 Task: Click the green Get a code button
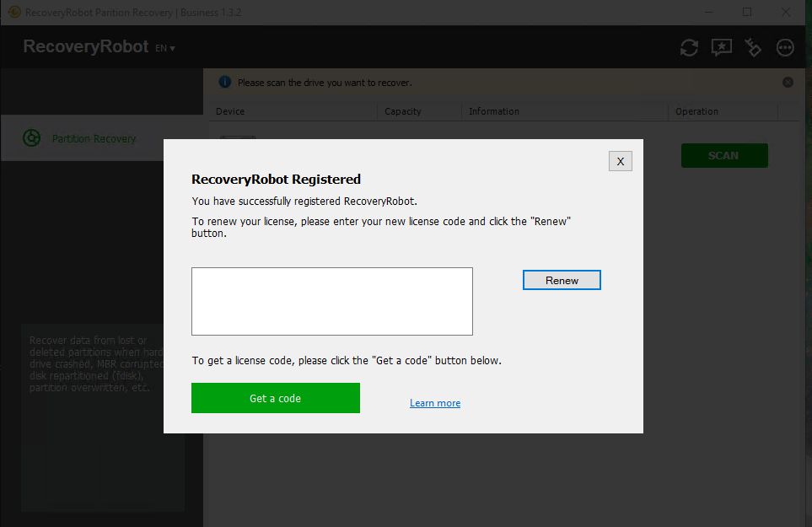(276, 398)
